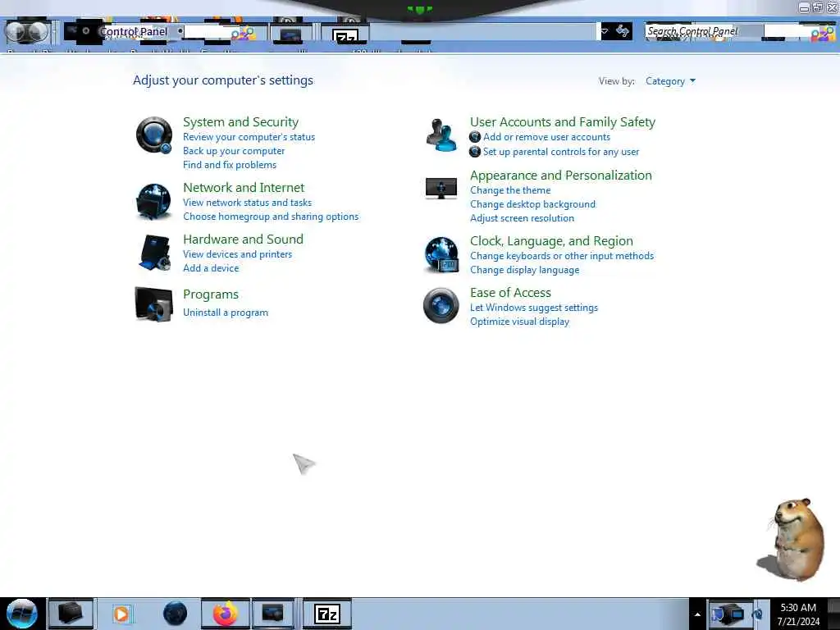Click Uninstall a program
Image resolution: width=840 pixels, height=630 pixels.
click(x=225, y=313)
